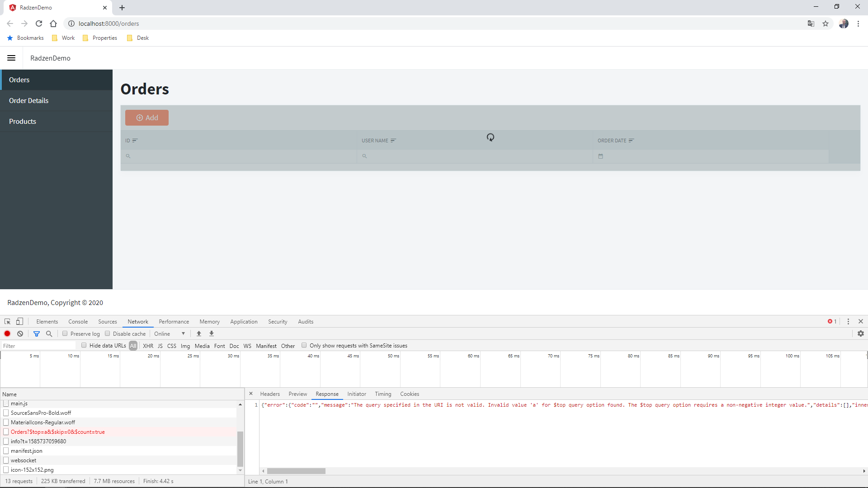This screenshot has height=488, width=868.
Task: Enable the Preserve log checkbox
Action: point(65,334)
